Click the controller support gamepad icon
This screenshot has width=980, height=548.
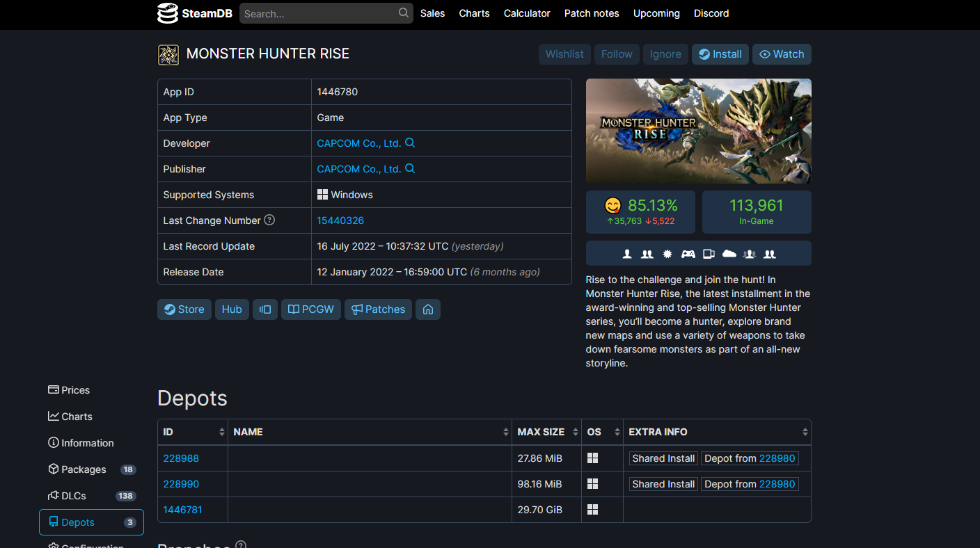688,254
